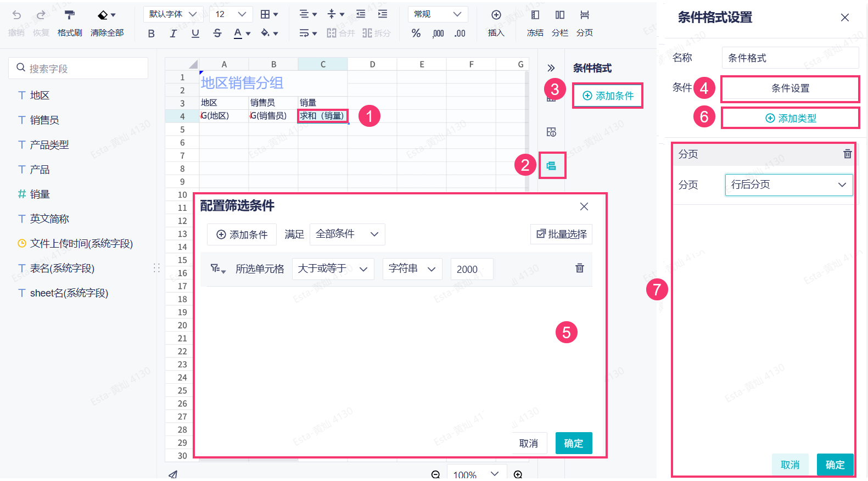Decrease the indent
The width and height of the screenshot is (868, 481).
coord(361,14)
